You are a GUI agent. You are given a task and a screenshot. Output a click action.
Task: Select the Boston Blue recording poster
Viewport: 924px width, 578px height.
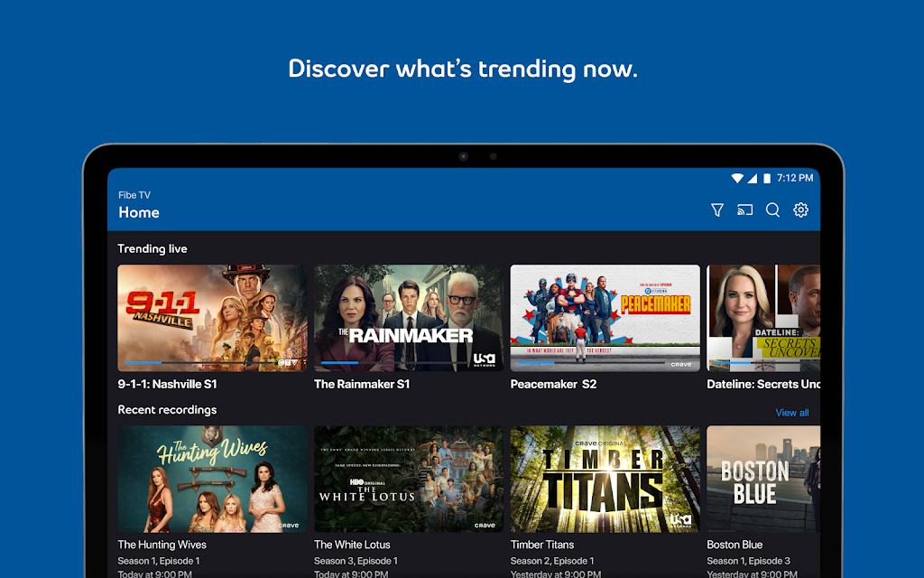click(763, 479)
